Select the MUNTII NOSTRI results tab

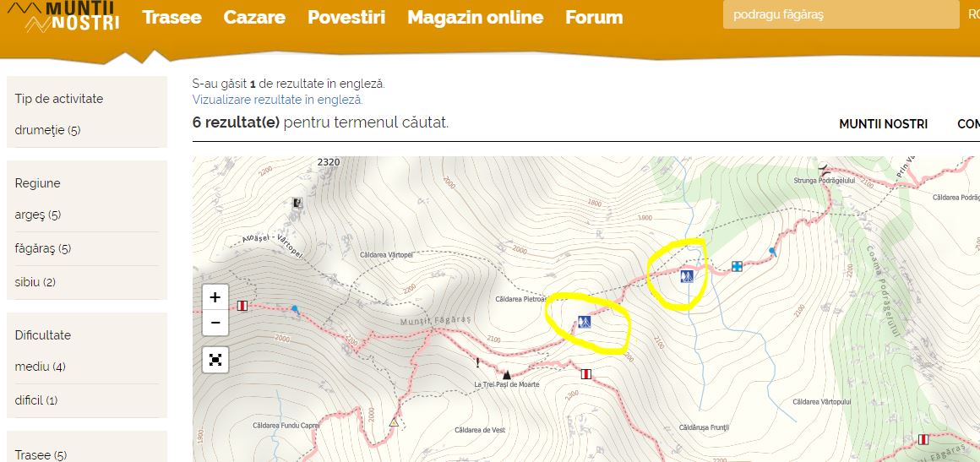[x=883, y=124]
